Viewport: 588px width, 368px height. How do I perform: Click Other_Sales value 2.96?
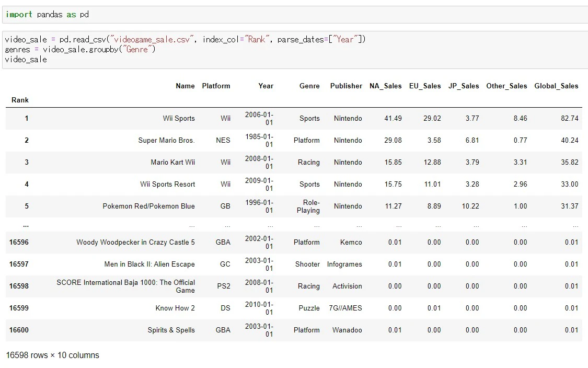click(521, 184)
